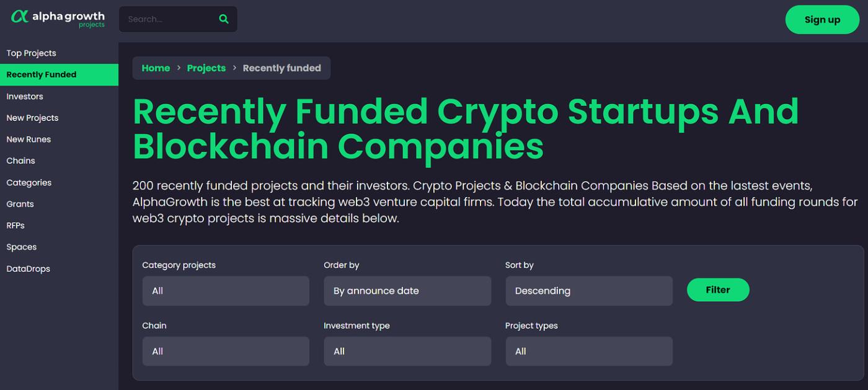Viewport: 868px width, 390px height.
Task: Click the search magnifier icon
Action: 224,19
